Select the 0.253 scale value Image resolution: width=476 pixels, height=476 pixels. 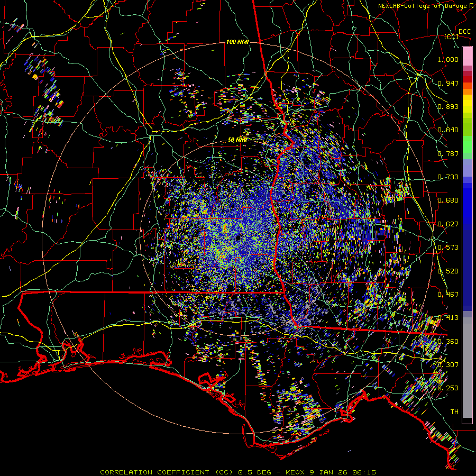tap(448, 388)
